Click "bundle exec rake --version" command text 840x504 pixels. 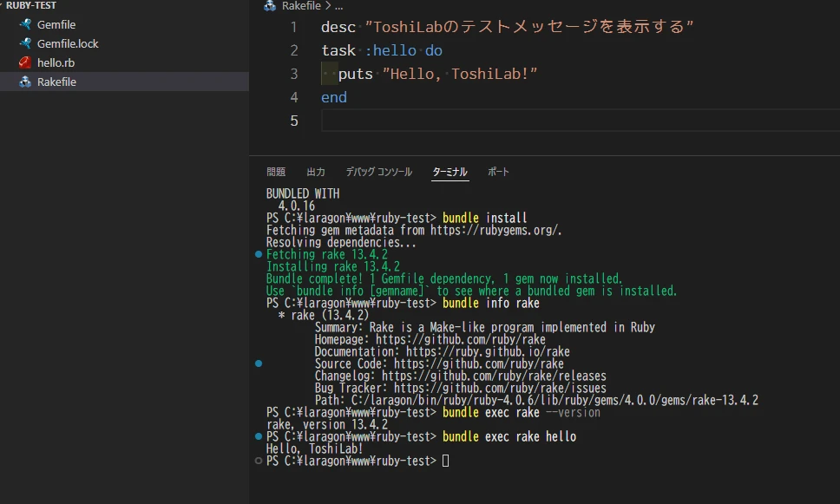click(x=522, y=412)
